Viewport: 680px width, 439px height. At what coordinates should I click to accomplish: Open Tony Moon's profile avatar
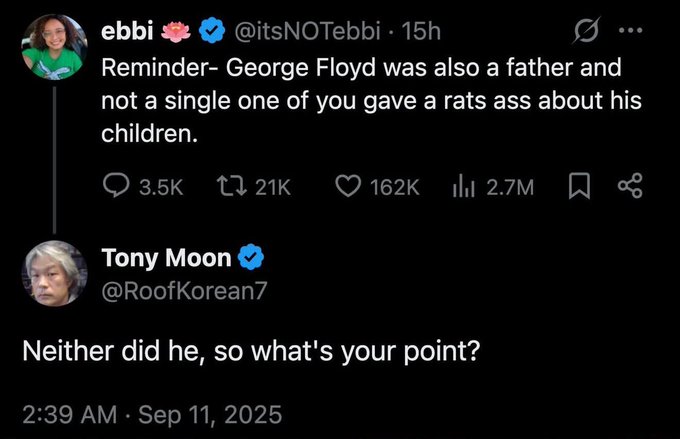53,272
